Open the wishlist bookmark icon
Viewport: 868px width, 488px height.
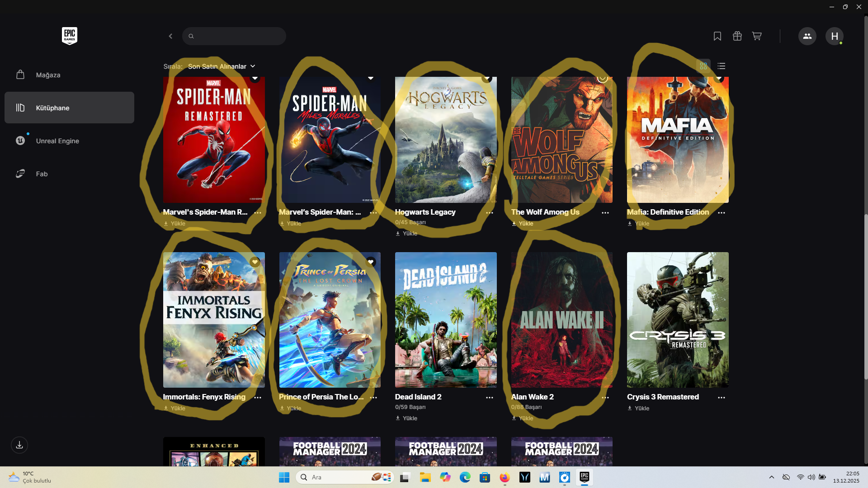click(x=717, y=36)
